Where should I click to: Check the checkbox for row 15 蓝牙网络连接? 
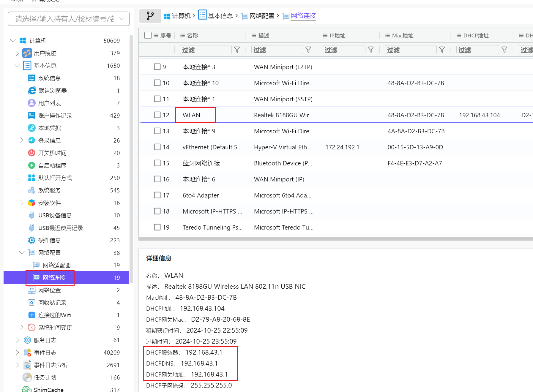[157, 163]
